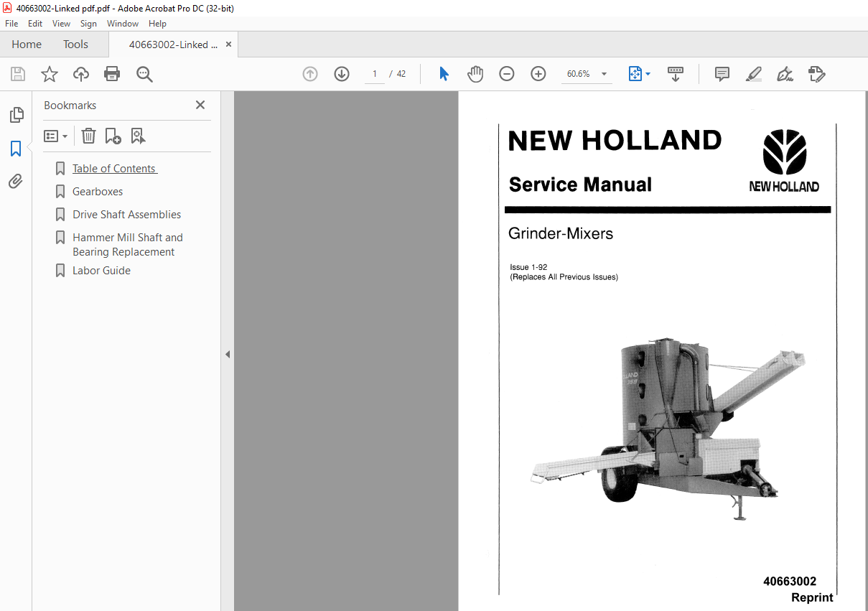Screen dimensions: 868x611
Task: Activate the Hand pan tool
Action: (x=475, y=74)
